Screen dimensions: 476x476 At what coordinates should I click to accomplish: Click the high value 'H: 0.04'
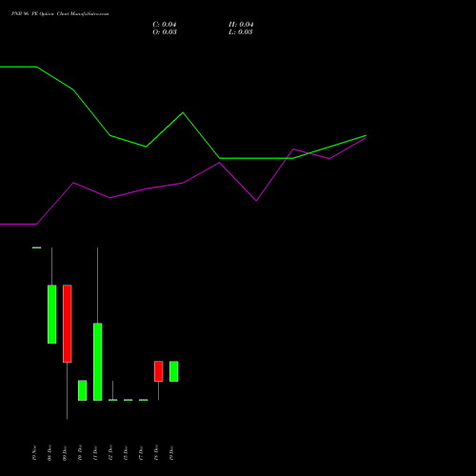click(241, 25)
